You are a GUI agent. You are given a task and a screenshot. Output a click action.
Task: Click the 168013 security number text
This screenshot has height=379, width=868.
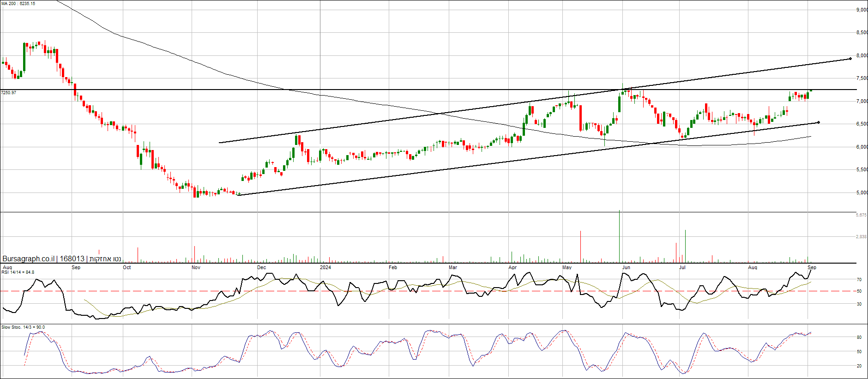[x=72, y=259]
